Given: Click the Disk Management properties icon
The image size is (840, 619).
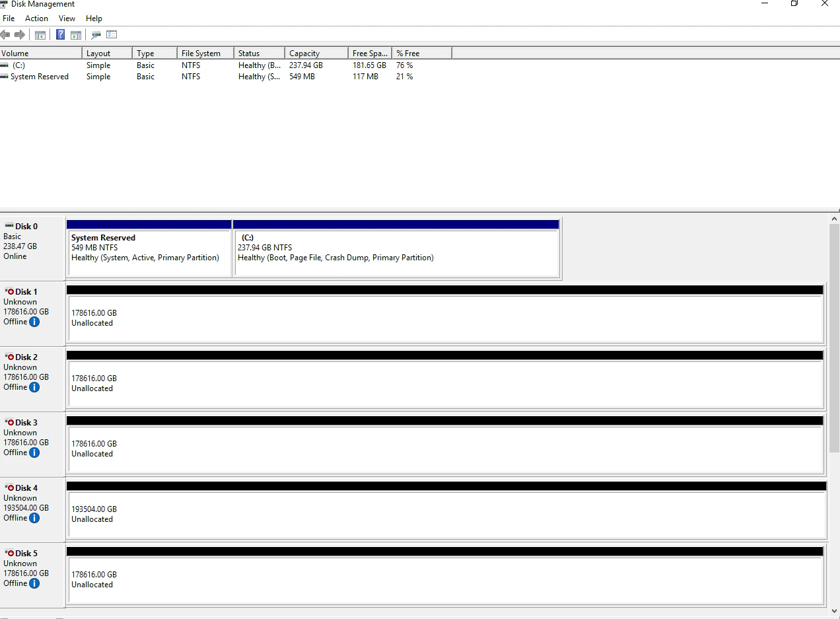Looking at the screenshot, I should click(96, 34).
